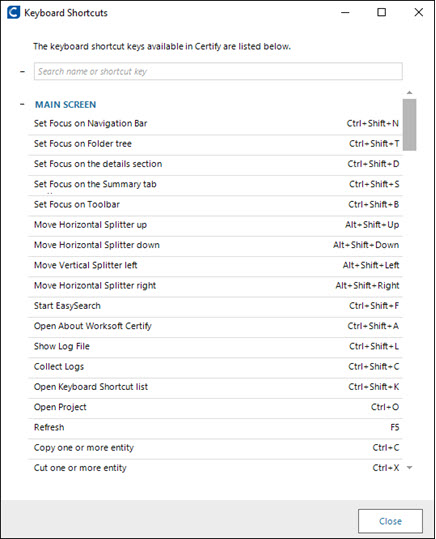The image size is (436, 539).
Task: Select the MAIN SCREEN heading
Action: (65, 104)
